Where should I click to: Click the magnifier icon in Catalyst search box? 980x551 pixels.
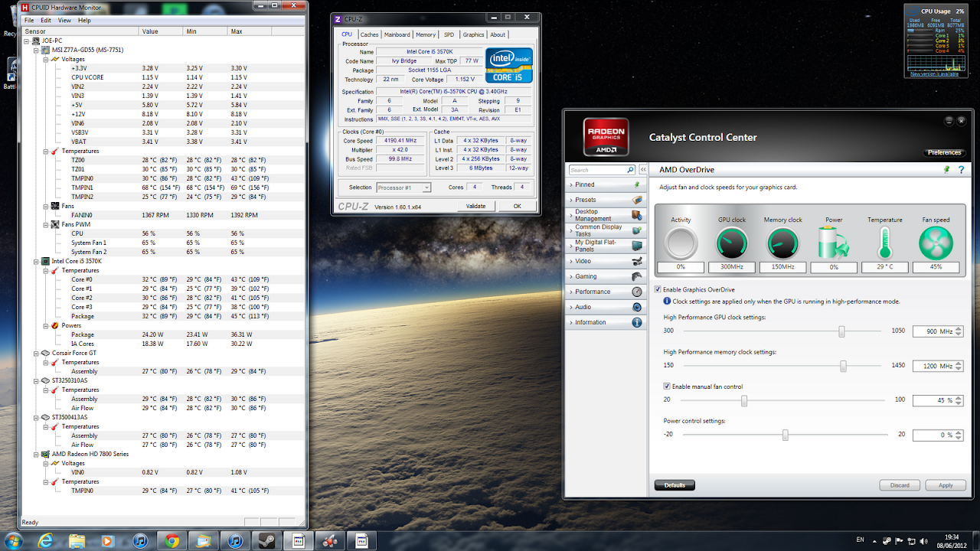(631, 170)
